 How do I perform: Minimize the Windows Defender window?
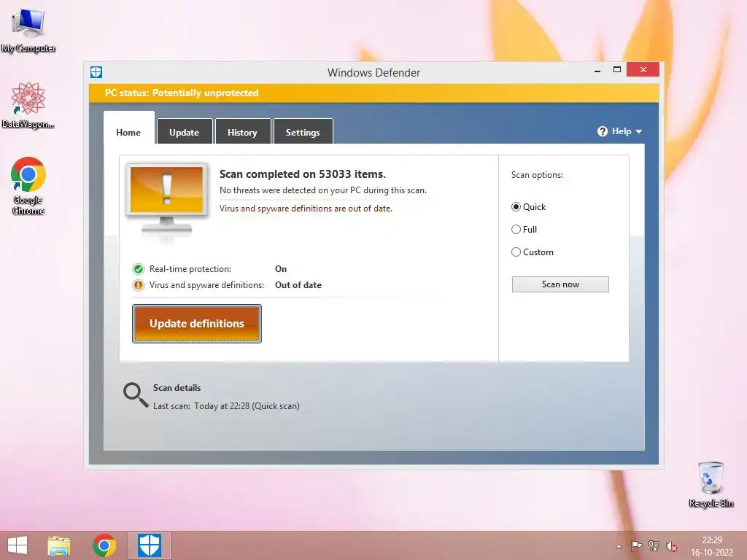pyautogui.click(x=597, y=71)
